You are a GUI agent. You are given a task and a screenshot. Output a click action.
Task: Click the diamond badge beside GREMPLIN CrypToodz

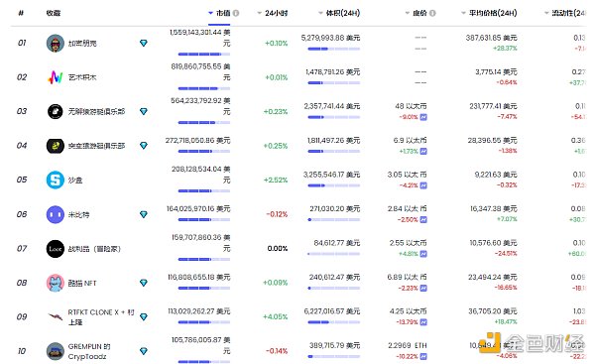144,351
